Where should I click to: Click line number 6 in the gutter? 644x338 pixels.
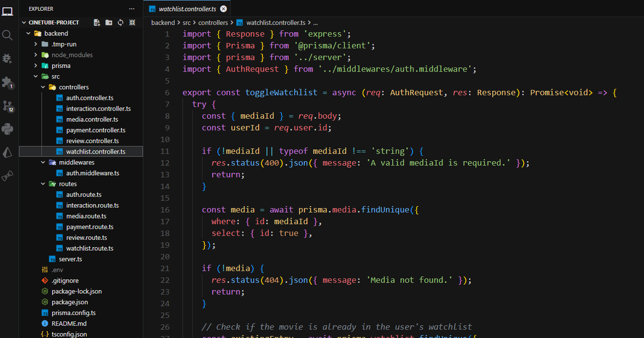(167, 92)
